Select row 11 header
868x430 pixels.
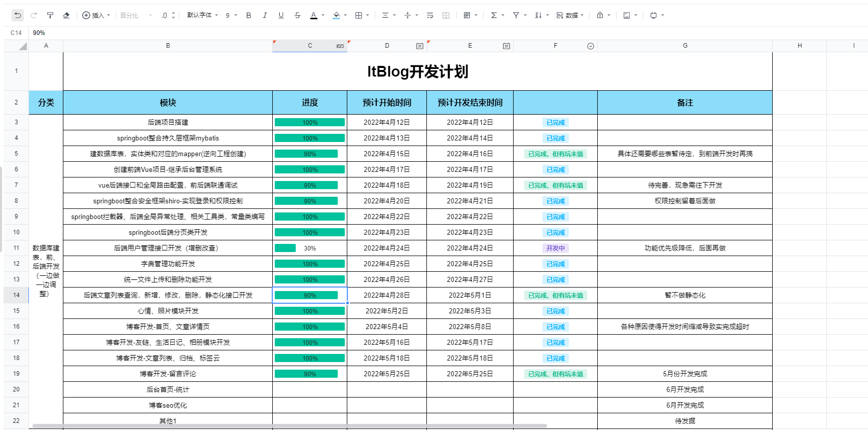(16, 248)
